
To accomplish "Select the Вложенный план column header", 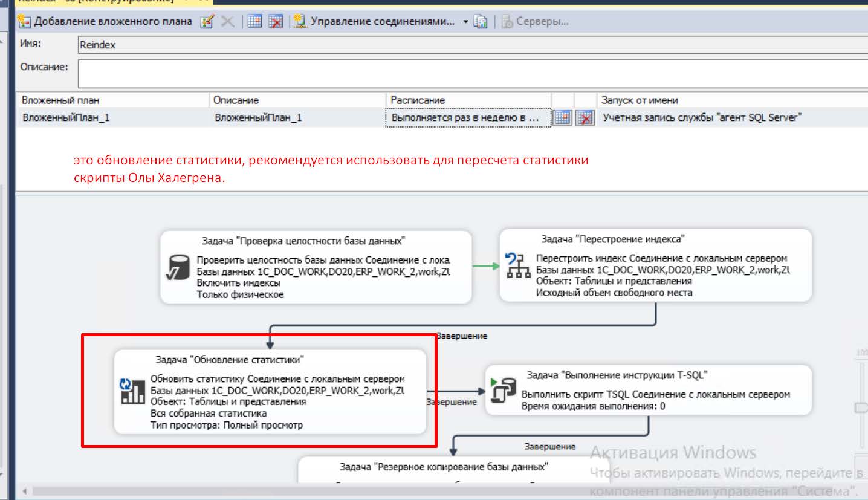I will (x=113, y=100).
